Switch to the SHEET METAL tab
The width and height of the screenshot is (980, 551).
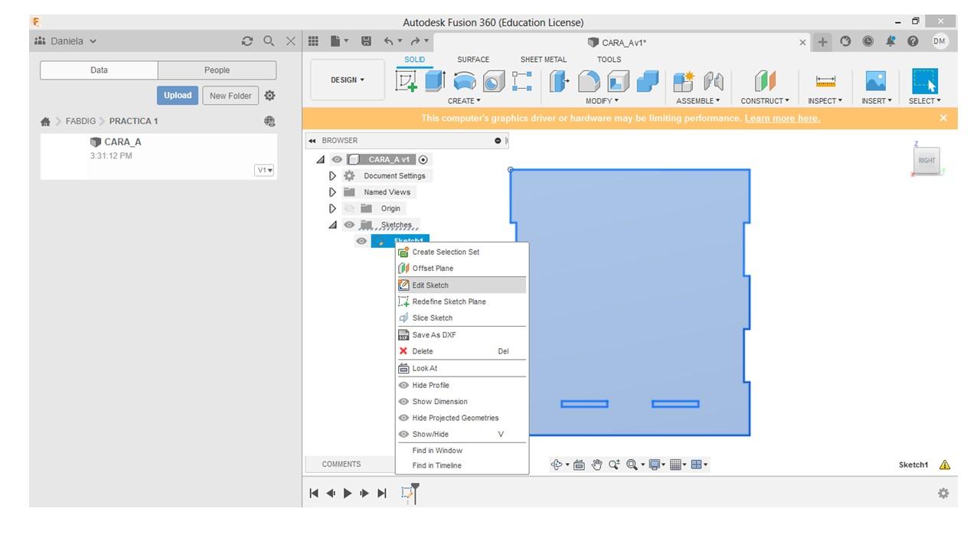544,60
